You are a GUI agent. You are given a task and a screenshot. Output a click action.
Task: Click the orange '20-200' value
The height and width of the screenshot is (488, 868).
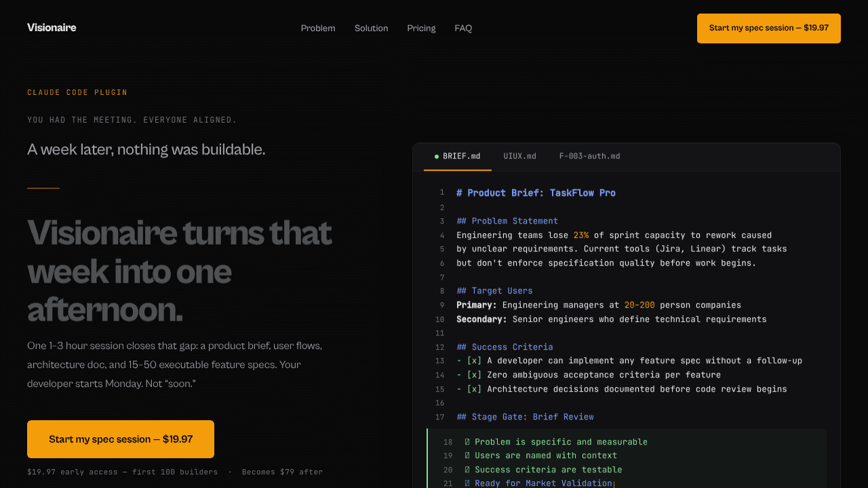pyautogui.click(x=639, y=305)
